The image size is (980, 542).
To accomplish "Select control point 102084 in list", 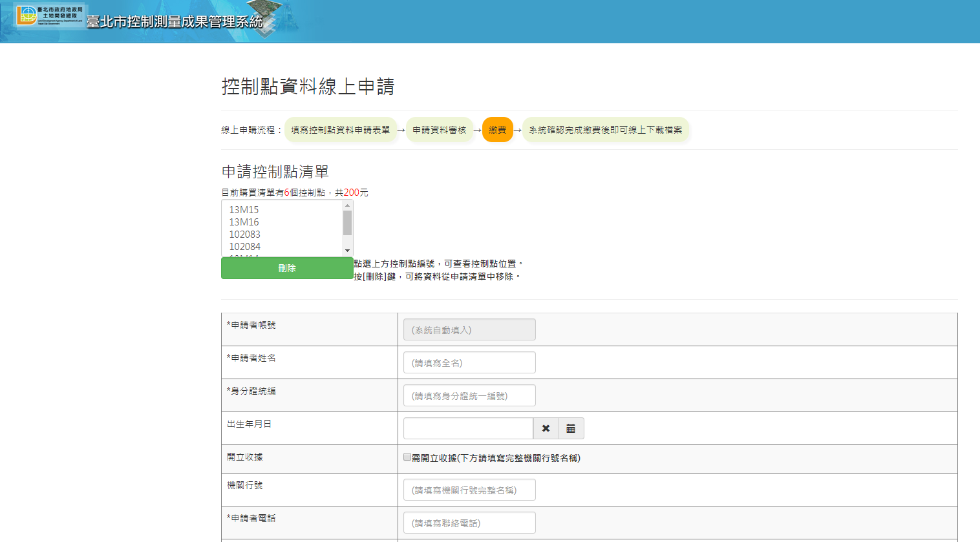I will coord(245,247).
